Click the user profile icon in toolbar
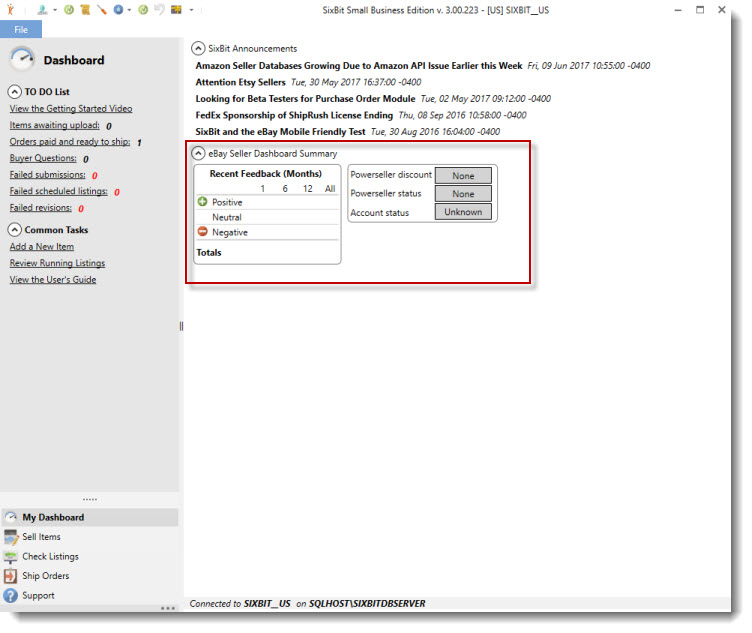 click(x=42, y=9)
